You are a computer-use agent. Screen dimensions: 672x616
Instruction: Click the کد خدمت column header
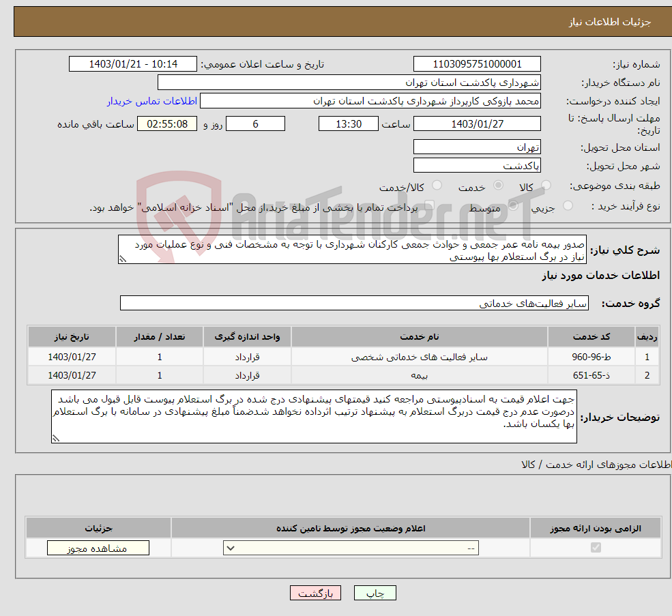591,337
